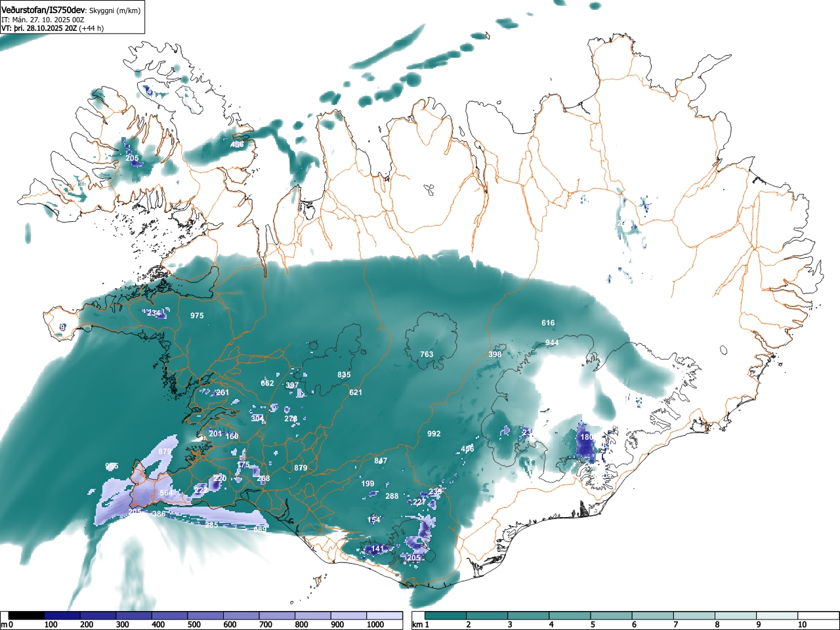Select the 386 coastal value

(x=159, y=514)
